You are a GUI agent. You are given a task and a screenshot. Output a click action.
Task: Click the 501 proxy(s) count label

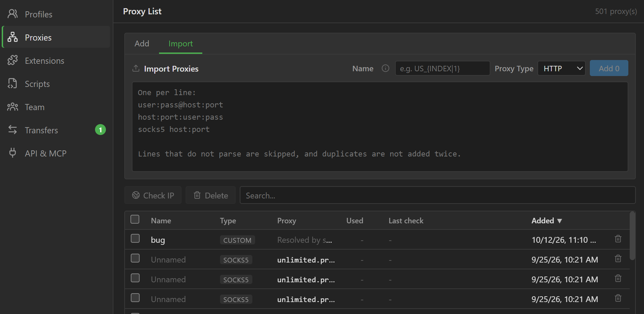pos(616,11)
